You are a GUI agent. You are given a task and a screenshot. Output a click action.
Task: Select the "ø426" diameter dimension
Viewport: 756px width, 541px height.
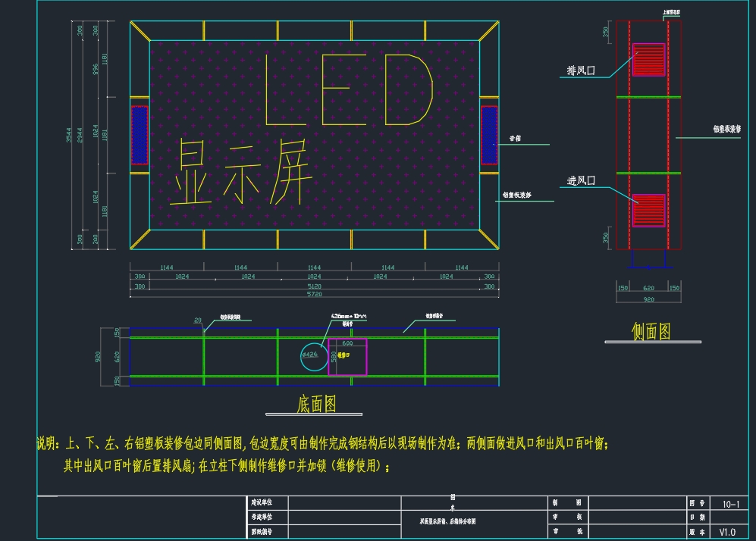tap(310, 355)
